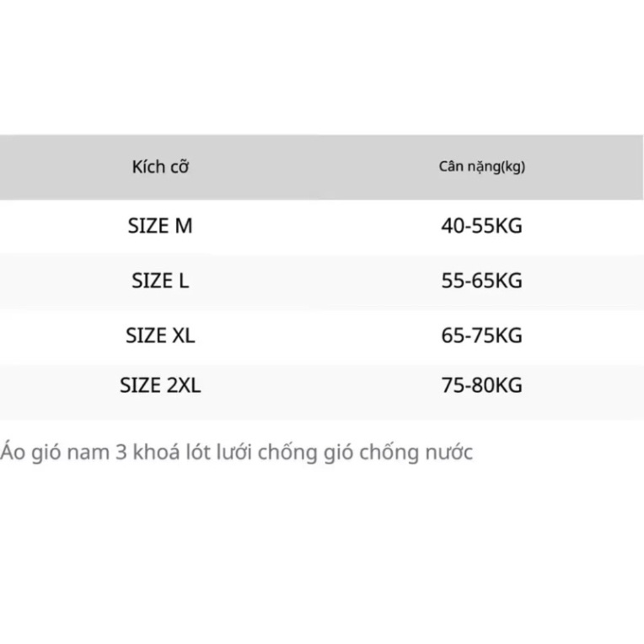
Task: Open the product title caption below table
Action: pyautogui.click(x=237, y=453)
